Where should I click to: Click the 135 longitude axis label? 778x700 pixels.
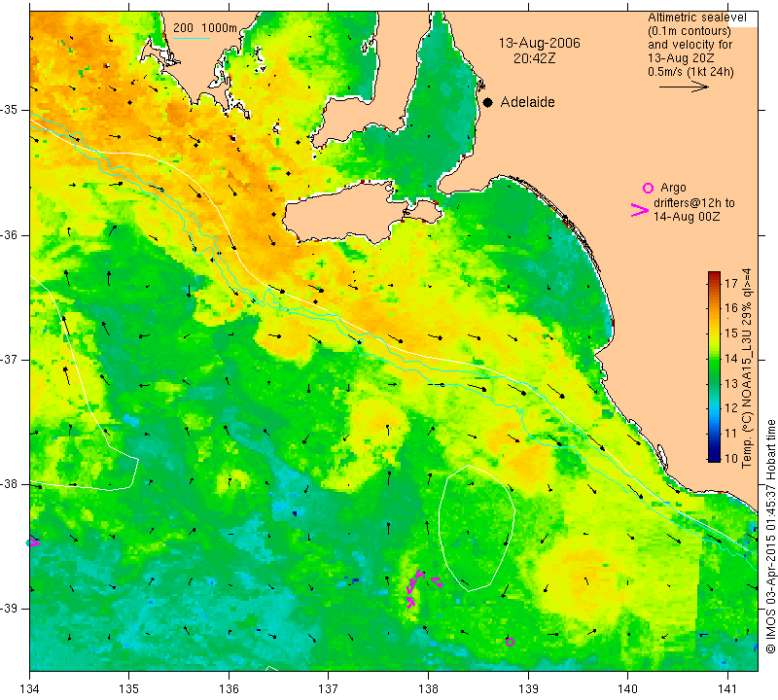[129, 689]
